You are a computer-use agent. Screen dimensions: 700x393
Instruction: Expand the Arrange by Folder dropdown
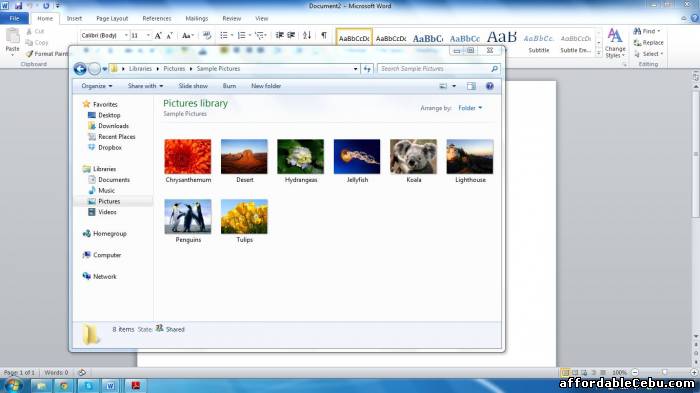tap(470, 108)
